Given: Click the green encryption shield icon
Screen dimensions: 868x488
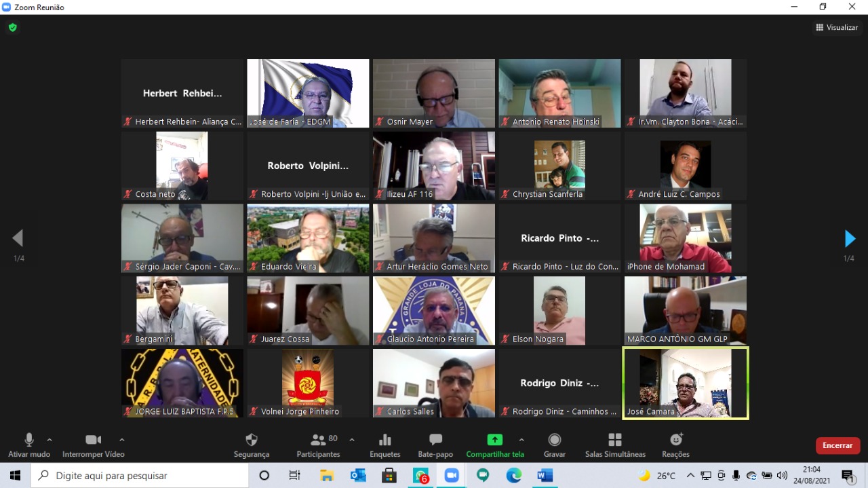Looking at the screenshot, I should (x=12, y=28).
